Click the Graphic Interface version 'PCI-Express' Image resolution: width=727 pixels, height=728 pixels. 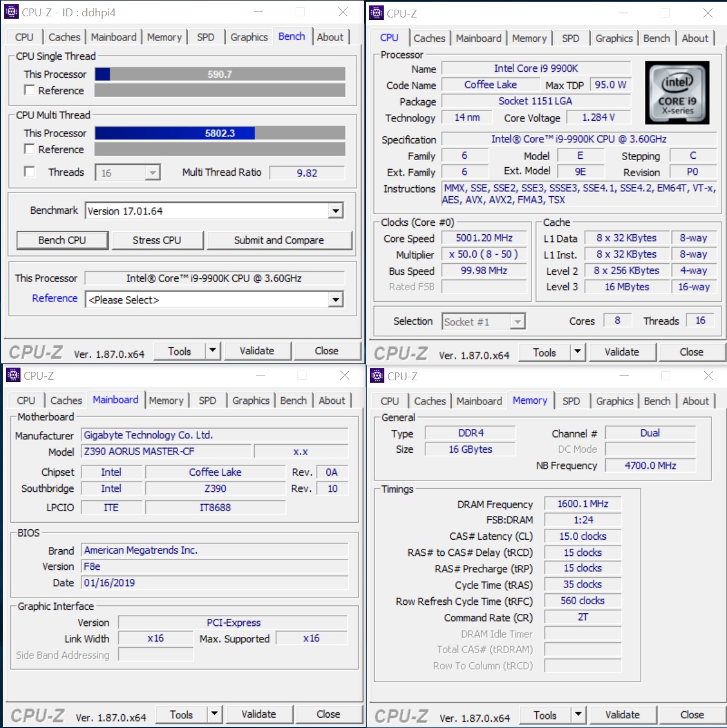tap(233, 622)
